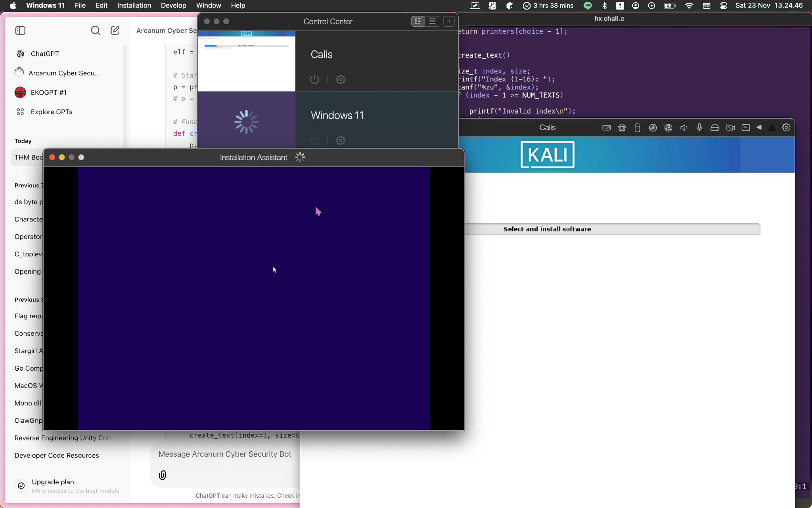Switch Control Center to expanded list view

coord(418,21)
